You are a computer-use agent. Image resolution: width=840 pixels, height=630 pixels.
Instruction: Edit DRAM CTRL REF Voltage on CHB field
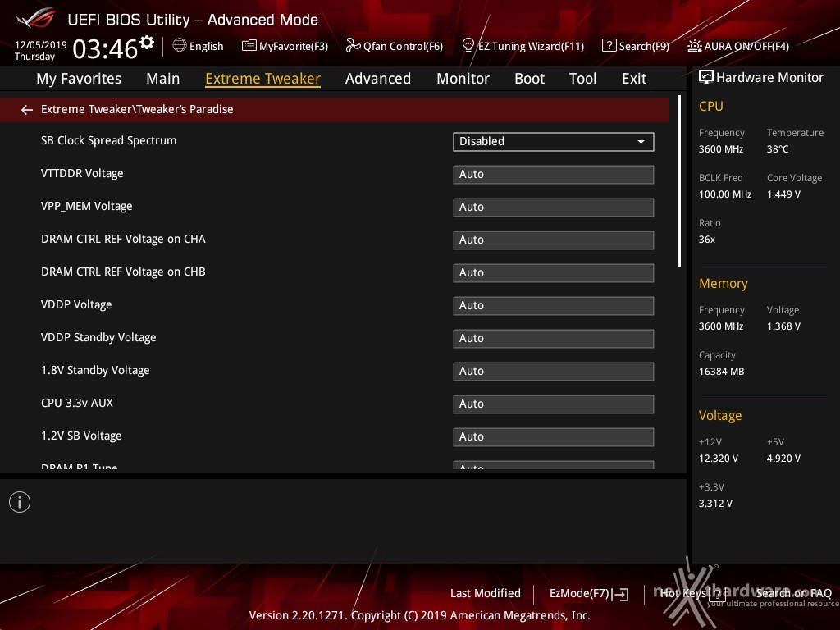click(554, 272)
